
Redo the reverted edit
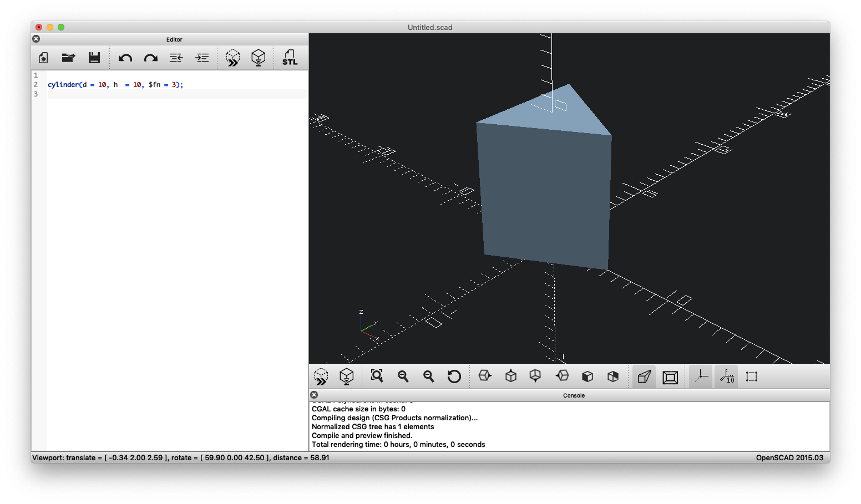150,57
